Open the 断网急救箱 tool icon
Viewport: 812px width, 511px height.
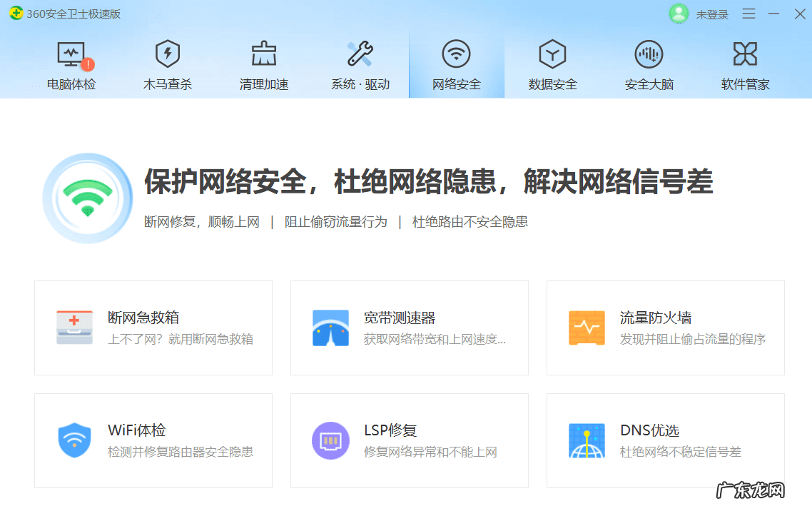(74, 325)
